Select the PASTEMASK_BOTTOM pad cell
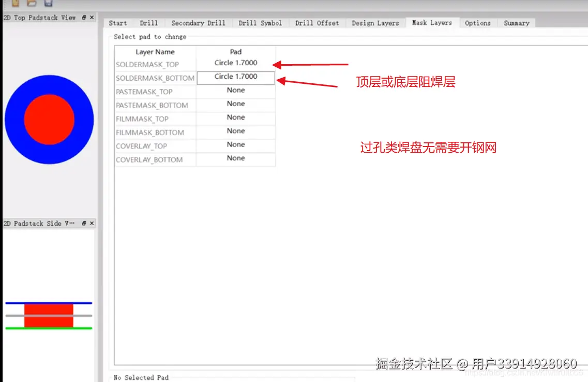Viewport: 588px width, 382px height. coord(235,105)
